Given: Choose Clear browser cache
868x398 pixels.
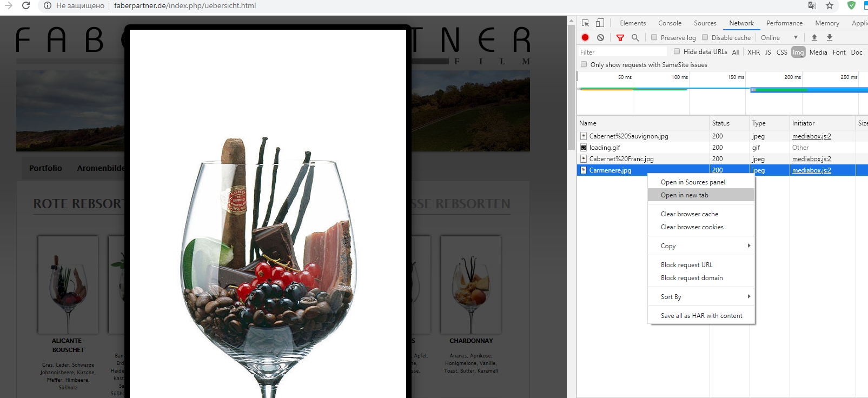Looking at the screenshot, I should [x=701, y=214].
